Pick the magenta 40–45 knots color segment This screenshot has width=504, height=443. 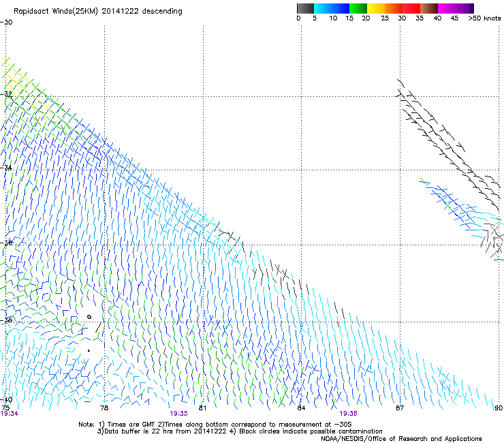[x=447, y=8]
